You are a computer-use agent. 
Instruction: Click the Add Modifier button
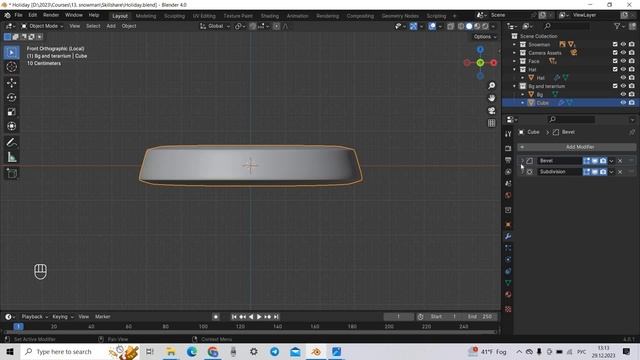(x=577, y=147)
